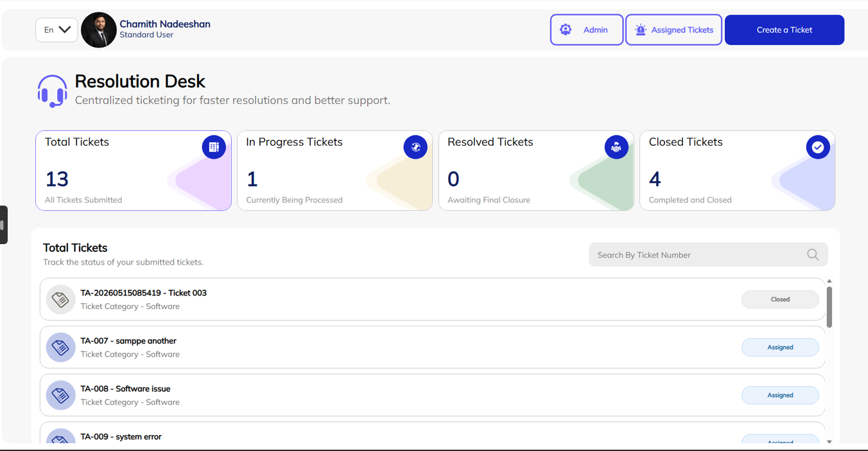Image resolution: width=868 pixels, height=451 pixels.
Task: Select the Total Tickets card
Action: [x=134, y=171]
